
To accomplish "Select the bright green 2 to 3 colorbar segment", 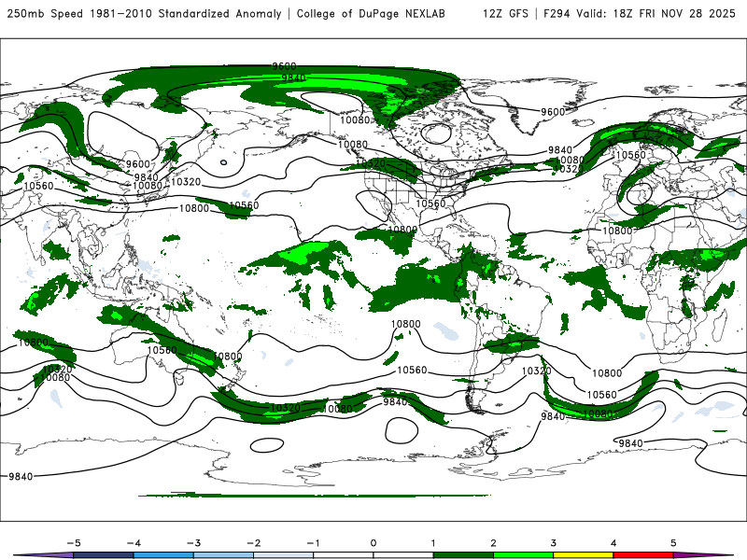I will coord(523,555).
